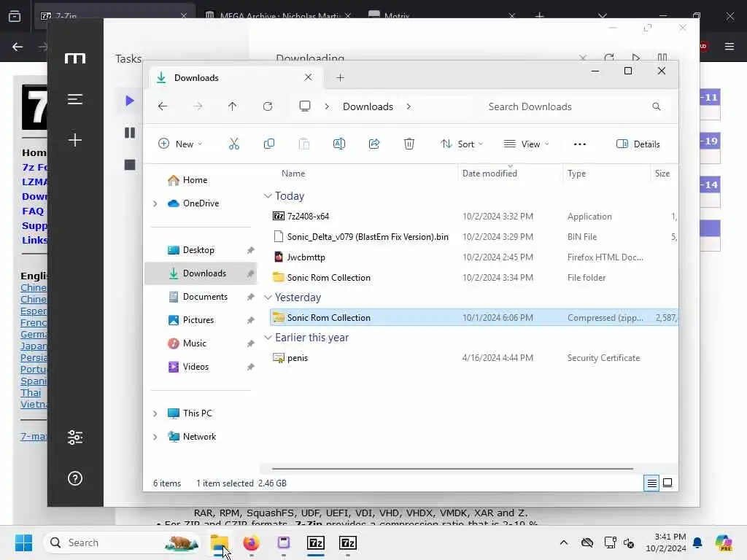Sort by the Name column header
The image size is (747, 560).
pyautogui.click(x=293, y=174)
